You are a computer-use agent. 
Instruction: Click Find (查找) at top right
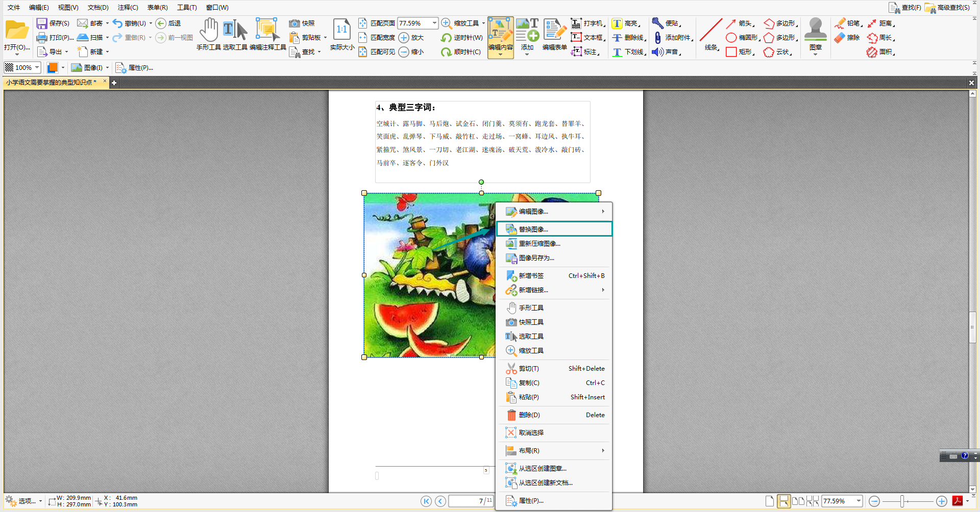pos(905,8)
